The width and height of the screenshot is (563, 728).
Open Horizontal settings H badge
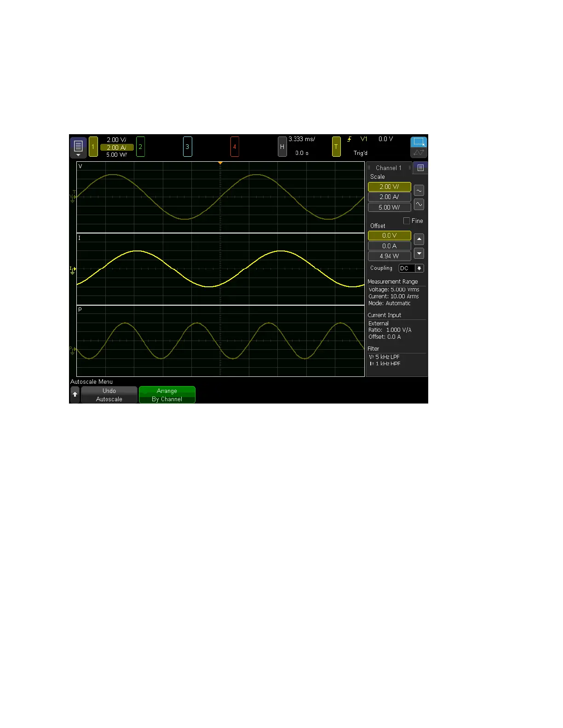coord(282,147)
